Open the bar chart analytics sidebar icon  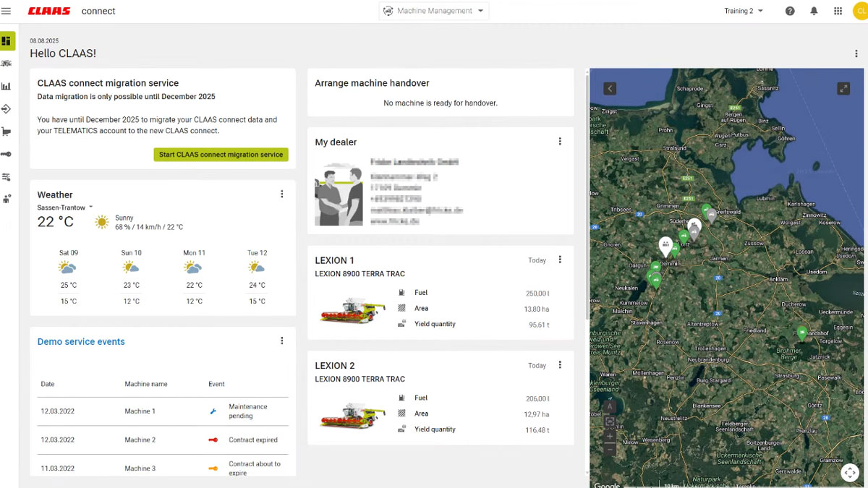click(x=7, y=86)
